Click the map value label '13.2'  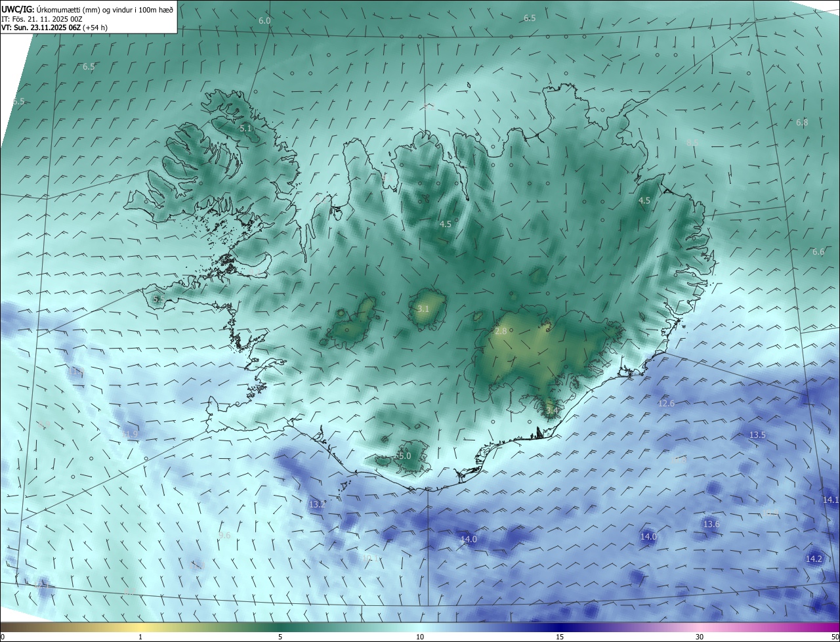317,504
